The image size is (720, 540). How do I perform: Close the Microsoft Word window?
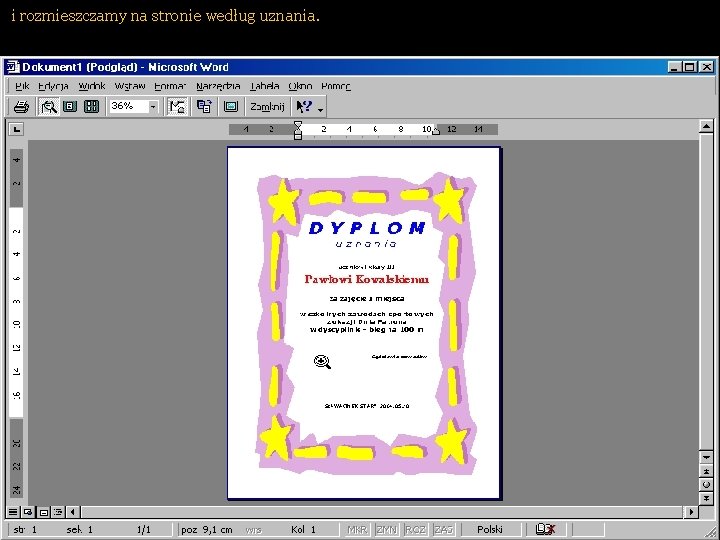point(707,67)
